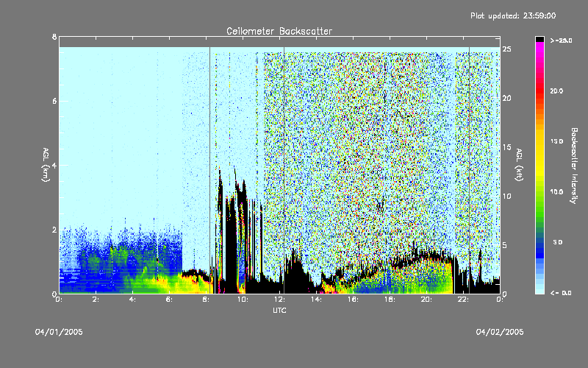Click the "Ceilometer Backscatter" plot title
Image resolution: width=588 pixels, height=368 pixels.
pyautogui.click(x=279, y=31)
